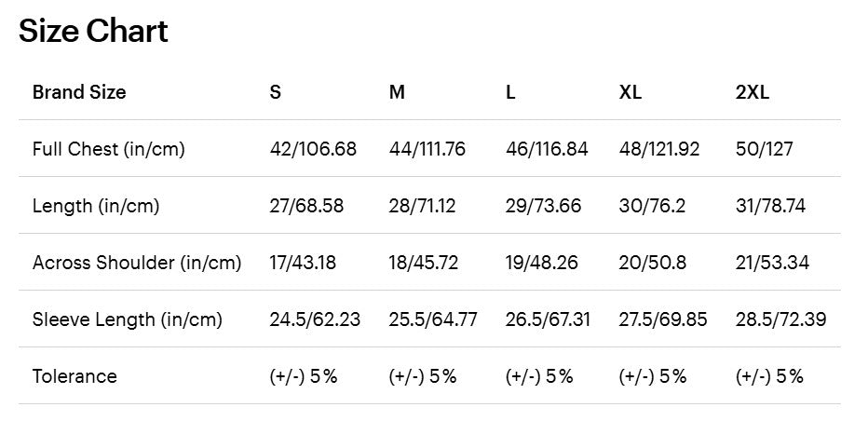The width and height of the screenshot is (868, 421).
Task: Click the Size Chart heading
Action: coord(93,32)
